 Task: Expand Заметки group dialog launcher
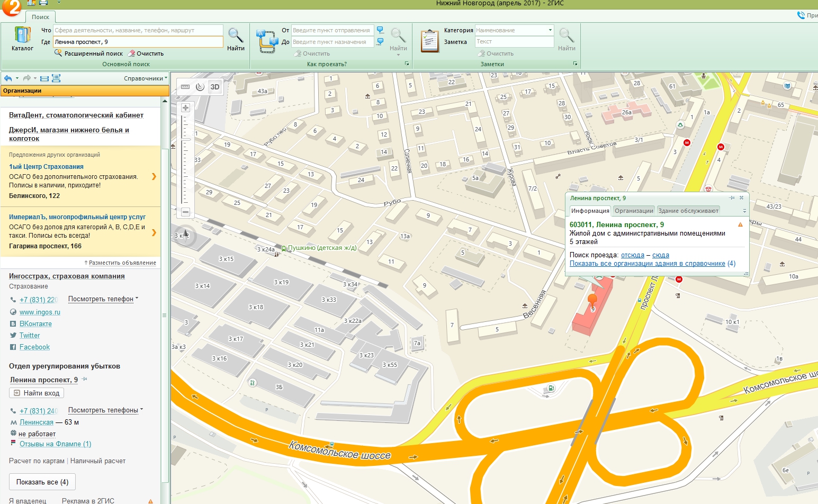click(x=575, y=64)
